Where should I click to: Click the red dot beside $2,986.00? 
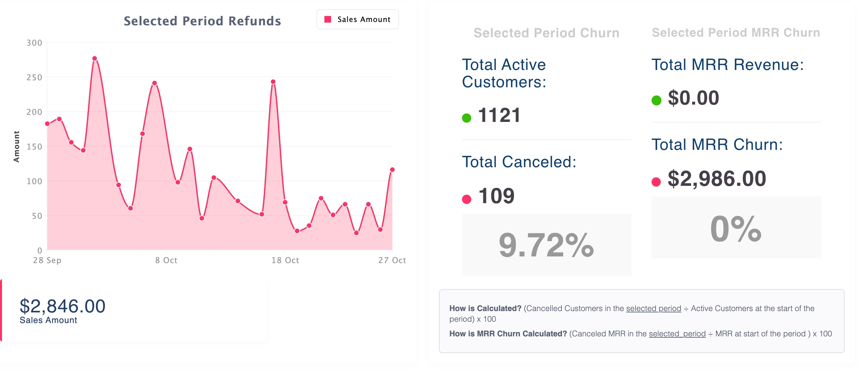click(656, 182)
